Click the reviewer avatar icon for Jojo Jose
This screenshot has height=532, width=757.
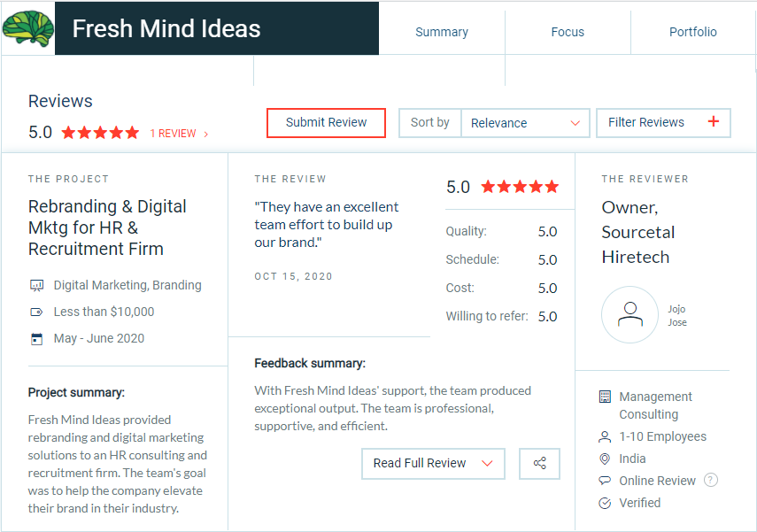[x=630, y=315]
